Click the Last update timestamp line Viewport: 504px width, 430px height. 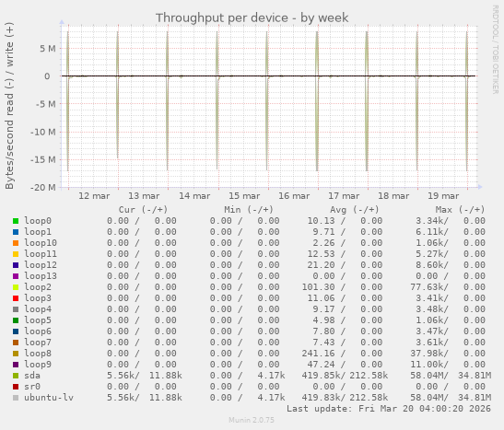pos(389,409)
